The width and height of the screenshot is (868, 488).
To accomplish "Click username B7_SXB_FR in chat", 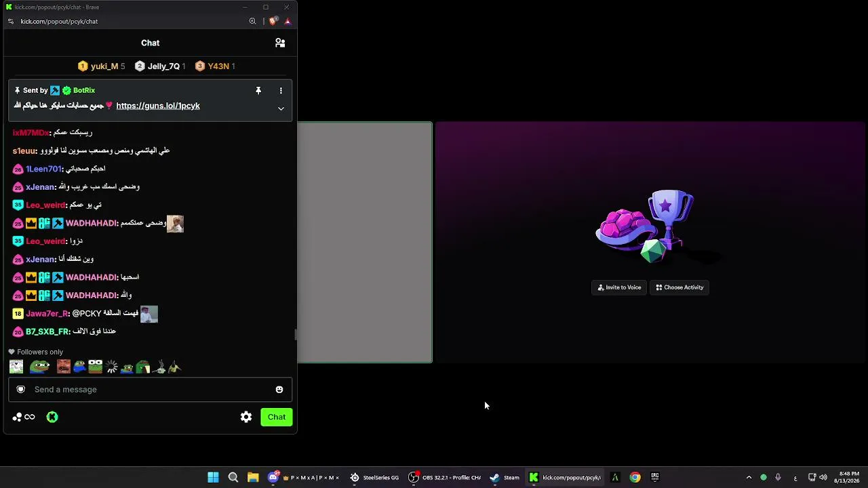I will point(47,331).
